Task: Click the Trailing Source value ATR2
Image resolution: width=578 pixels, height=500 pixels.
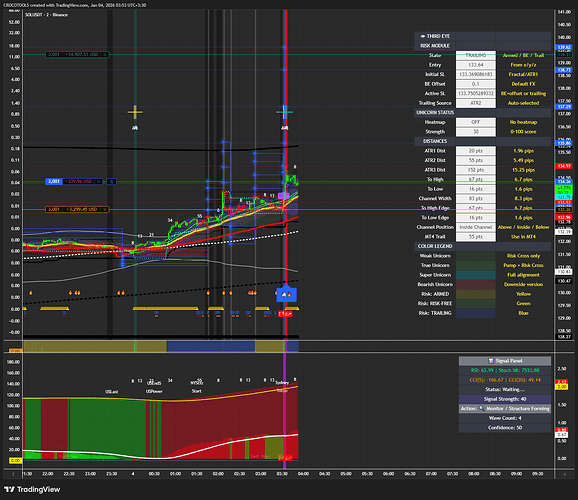Action: click(x=476, y=103)
